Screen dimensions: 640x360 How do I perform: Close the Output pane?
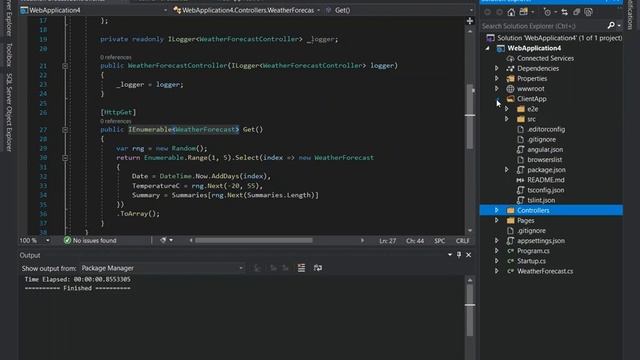tap(469, 255)
